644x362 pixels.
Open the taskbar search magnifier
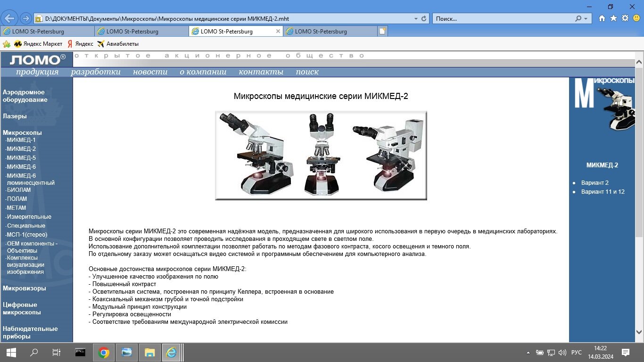(34, 353)
